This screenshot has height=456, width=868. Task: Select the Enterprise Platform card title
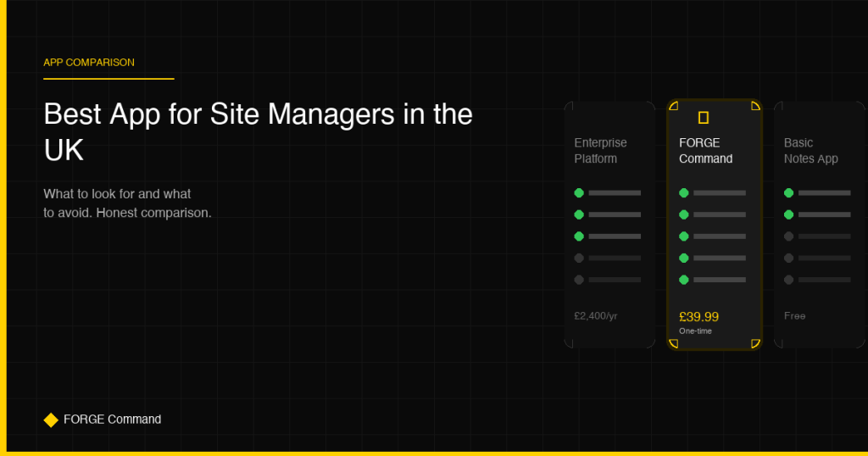pyautogui.click(x=600, y=151)
